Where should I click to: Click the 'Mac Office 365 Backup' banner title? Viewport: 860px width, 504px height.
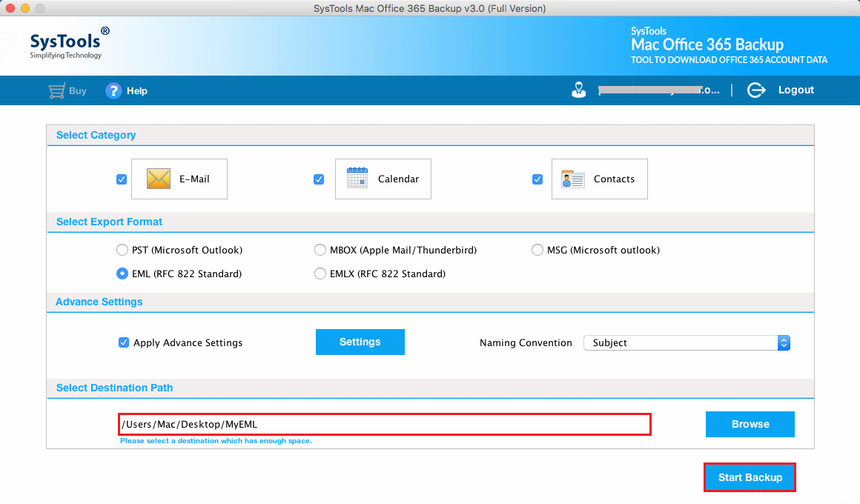point(707,44)
